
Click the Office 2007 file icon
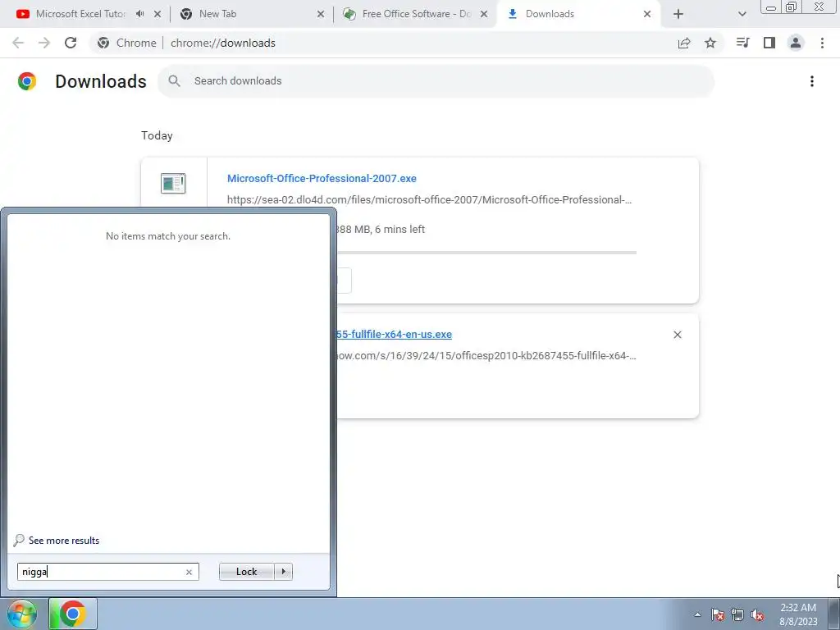click(173, 183)
